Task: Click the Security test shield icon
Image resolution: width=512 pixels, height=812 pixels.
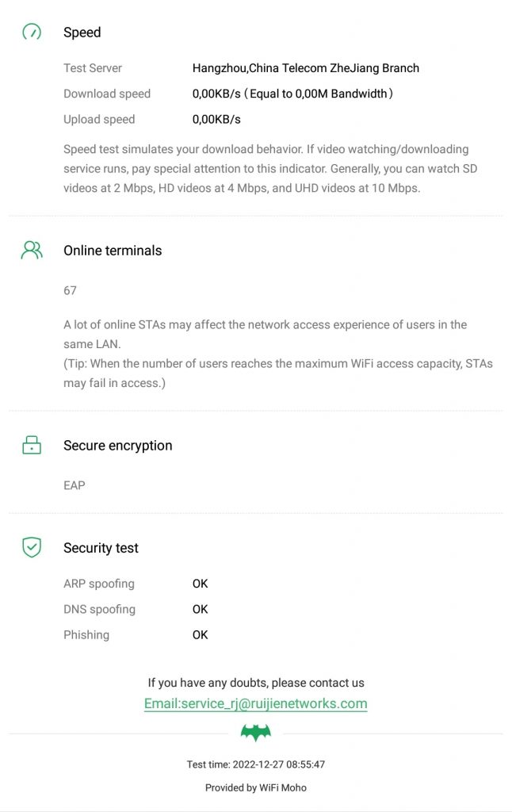Action: point(32,547)
